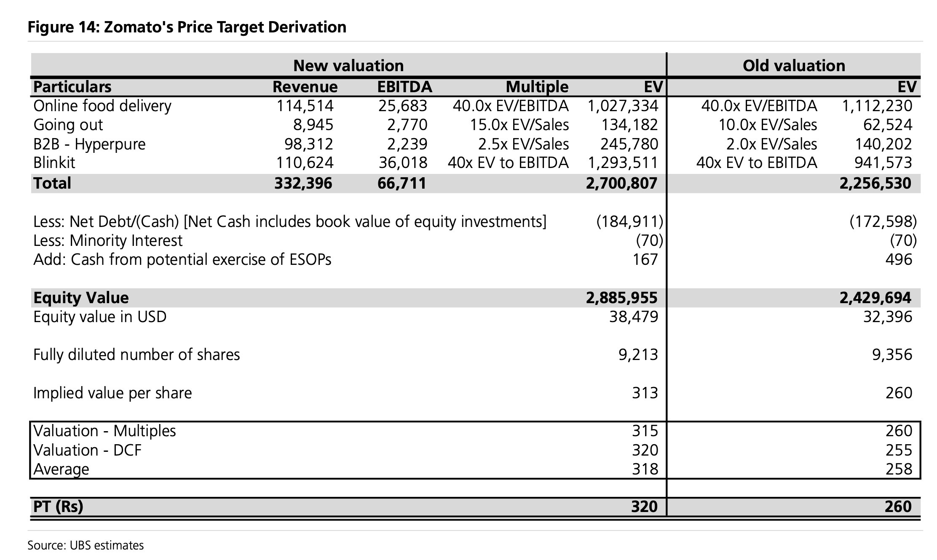Select the 'Valuation - Multiples' label
Screen dimensions: 937x560
coord(104,431)
